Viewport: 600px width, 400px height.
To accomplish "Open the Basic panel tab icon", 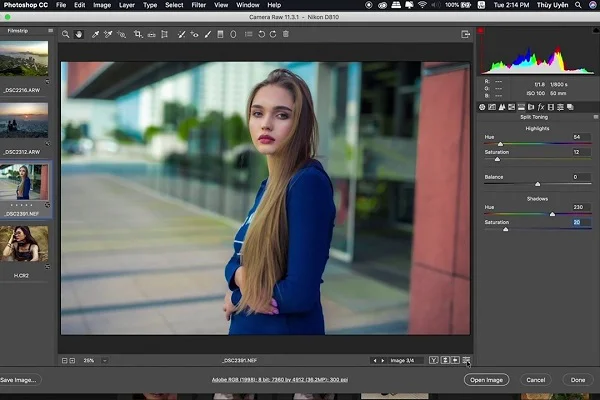I will (482, 107).
